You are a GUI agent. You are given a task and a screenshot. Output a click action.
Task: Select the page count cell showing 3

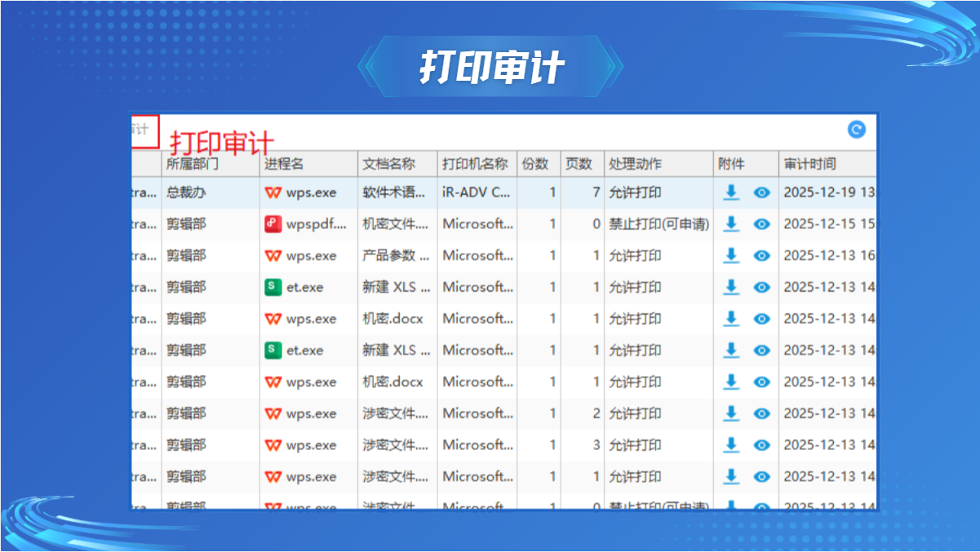point(582,444)
